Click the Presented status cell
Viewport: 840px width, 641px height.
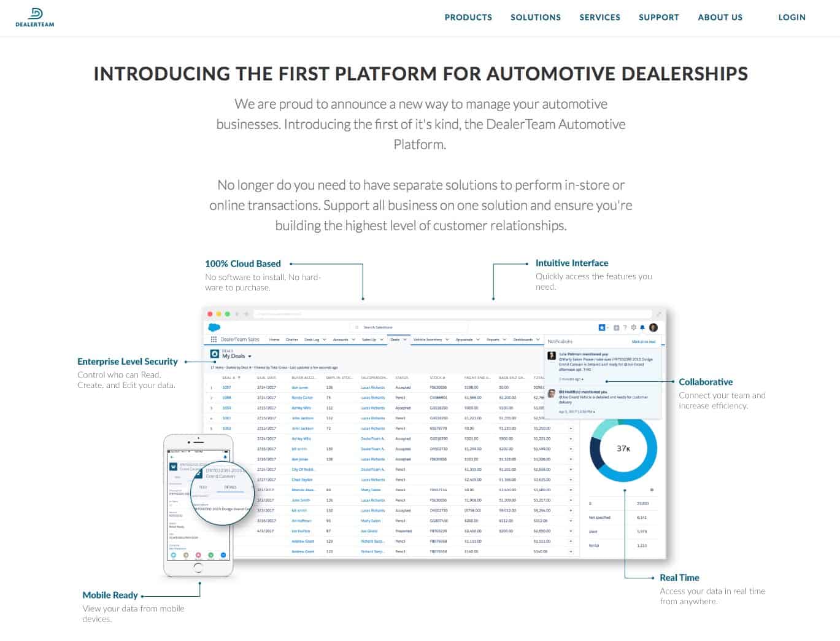click(404, 531)
